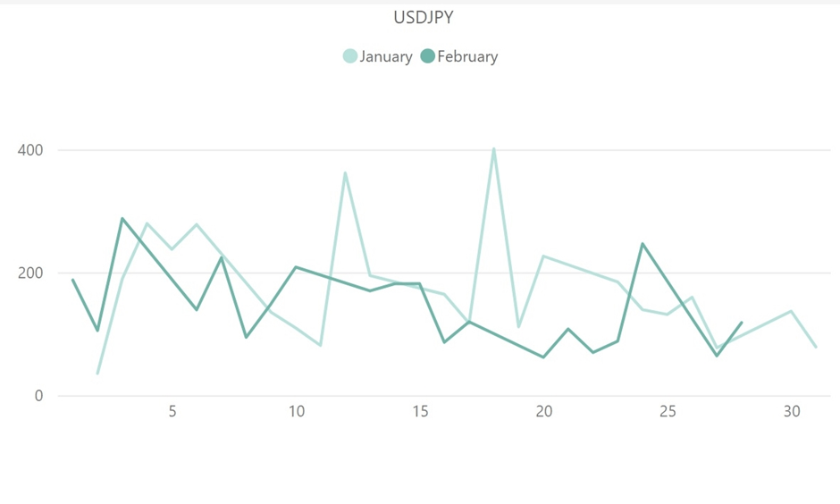The image size is (840, 504).
Task: Click the January legend label
Action: click(x=386, y=56)
